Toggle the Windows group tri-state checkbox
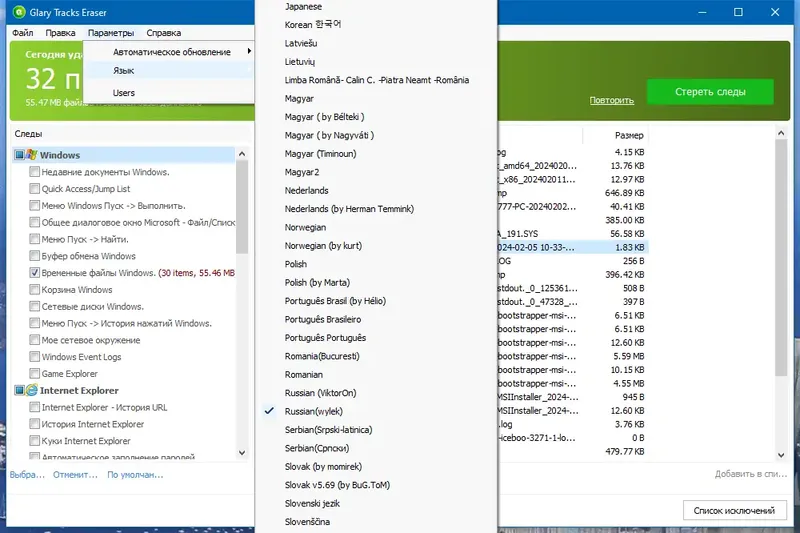 (x=19, y=155)
